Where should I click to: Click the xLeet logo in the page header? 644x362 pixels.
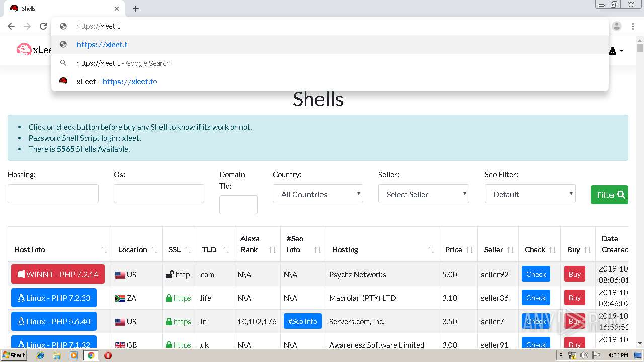click(x=34, y=50)
